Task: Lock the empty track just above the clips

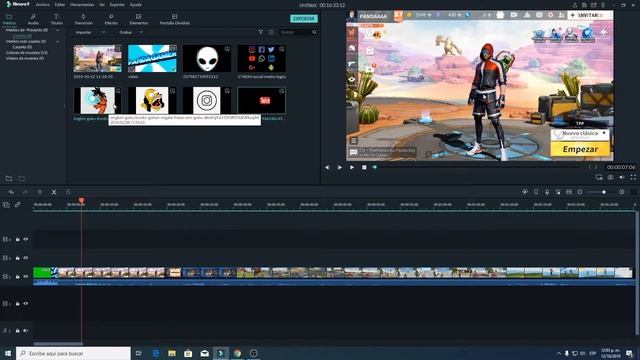Action: coord(18,258)
